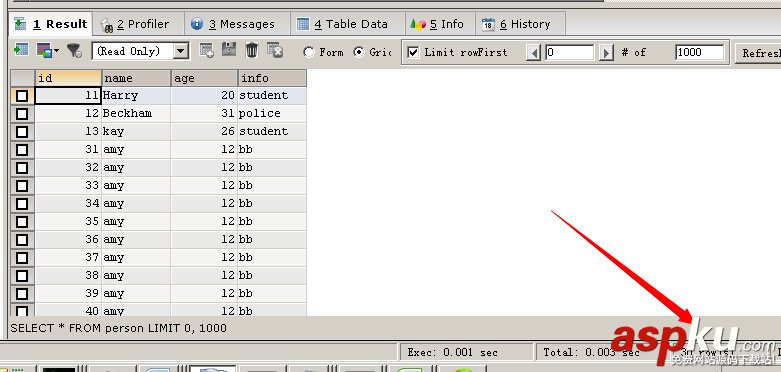This screenshot has width=781, height=372.
Task: Sort by the id column header
Action: (x=68, y=78)
